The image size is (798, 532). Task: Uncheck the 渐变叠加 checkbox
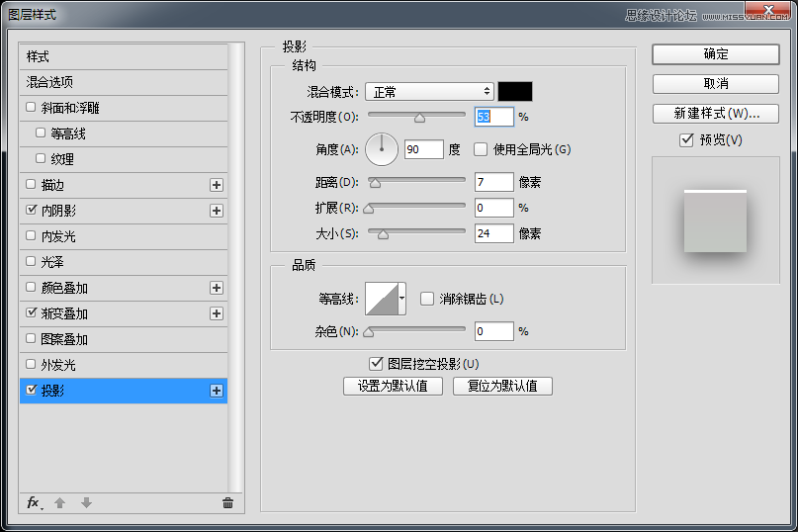click(31, 312)
